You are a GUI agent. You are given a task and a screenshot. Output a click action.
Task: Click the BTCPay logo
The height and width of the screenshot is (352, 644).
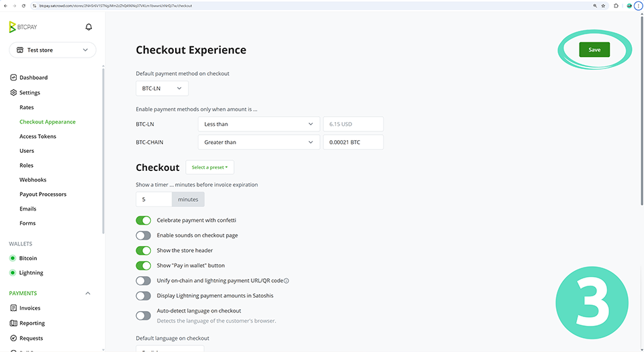(24, 27)
